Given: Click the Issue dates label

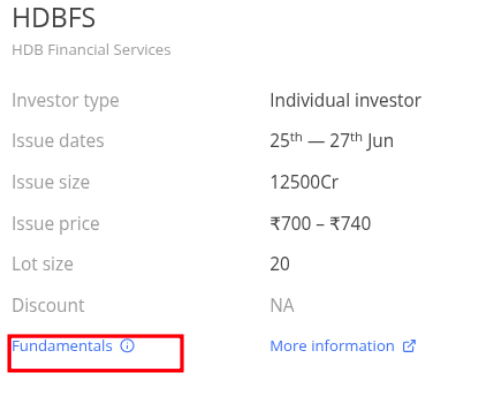Looking at the screenshot, I should (x=58, y=140).
